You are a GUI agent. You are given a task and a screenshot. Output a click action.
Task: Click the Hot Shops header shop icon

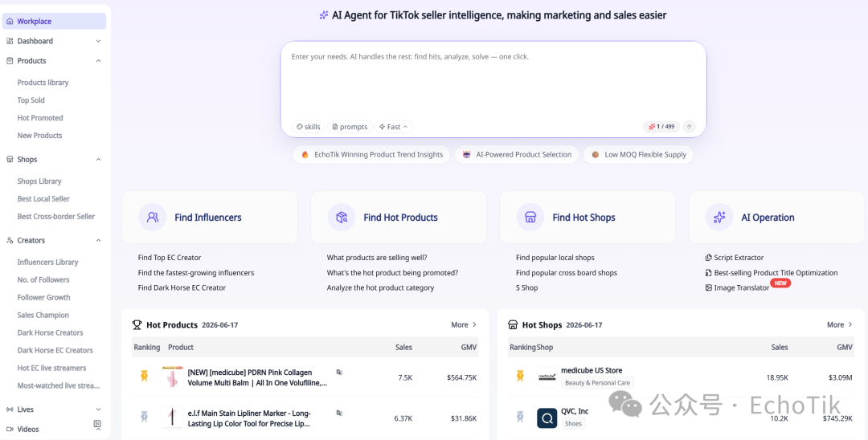pyautogui.click(x=513, y=324)
